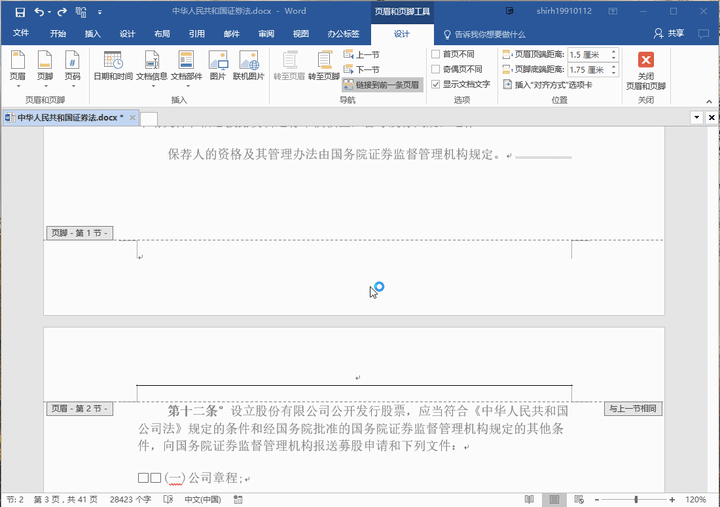720x507 pixels.
Task: Click 第 3 页, 共 41 页 in status bar
Action: click(66, 500)
